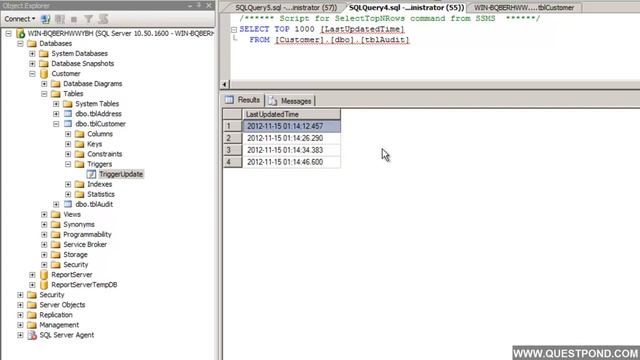Click the refresh icon in Object Explorer toolbar
Image resolution: width=640 pixels, height=360 pixels.
point(103,19)
